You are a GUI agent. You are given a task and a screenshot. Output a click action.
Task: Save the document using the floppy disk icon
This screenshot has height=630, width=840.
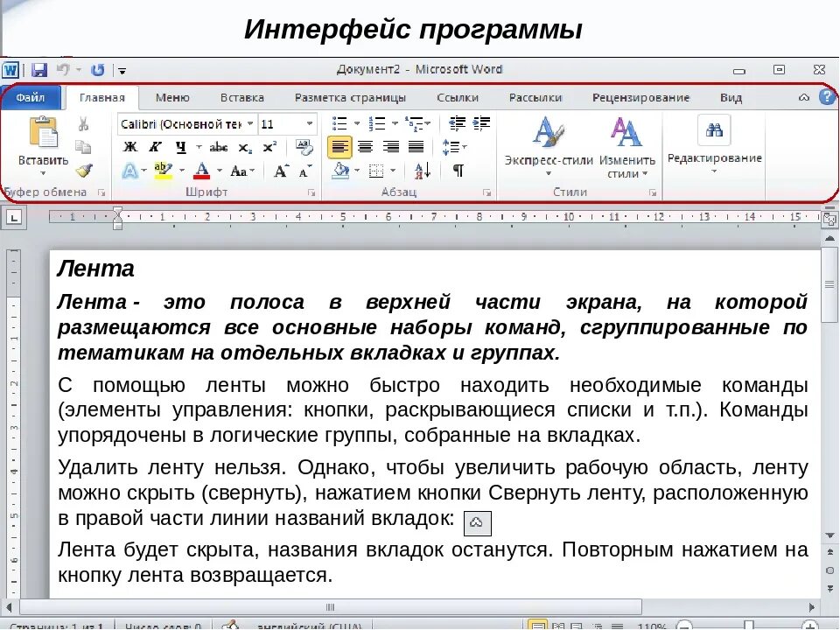(x=38, y=70)
